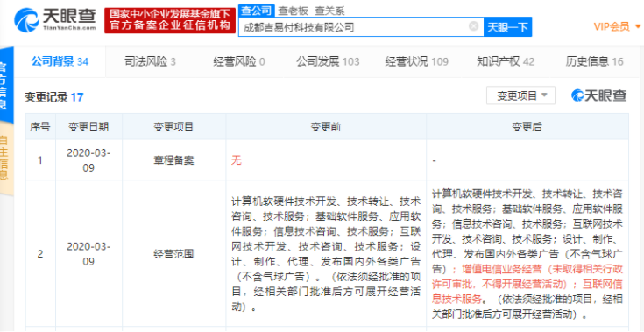Click the 序号 column header

coord(40,127)
